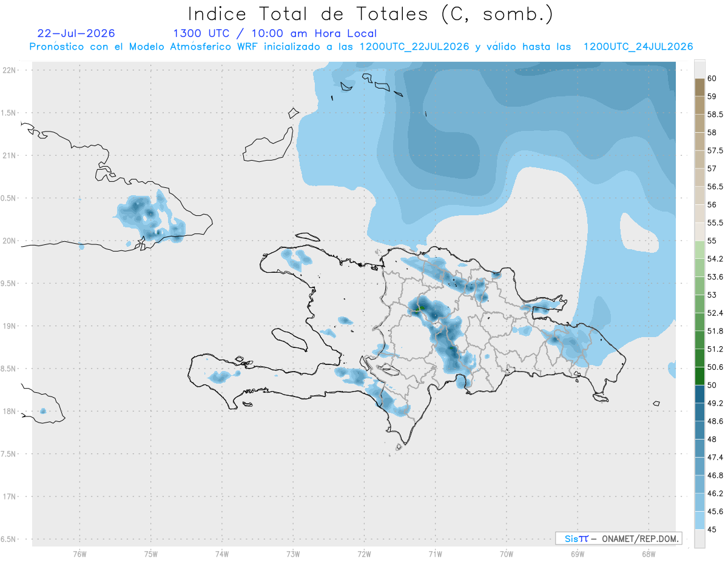Click the 73W longitude label

(x=293, y=554)
